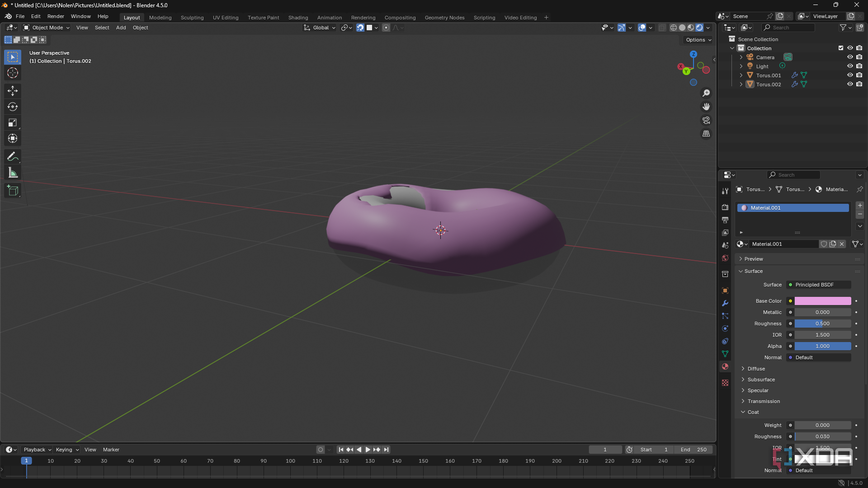Toggle fake user shield for Material.001

(824, 244)
